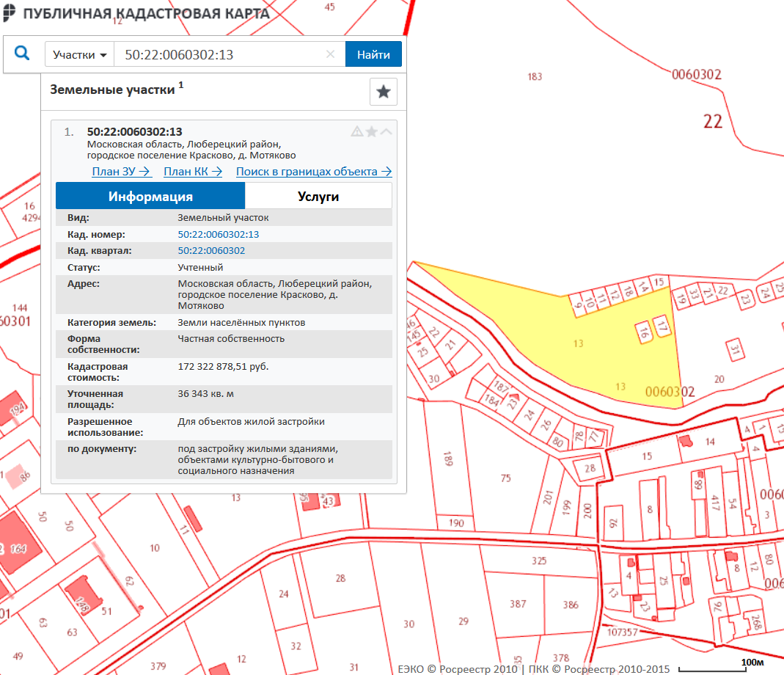Click the magnifying glass search icon
Screen dimensions: 784x675
tap(22, 54)
